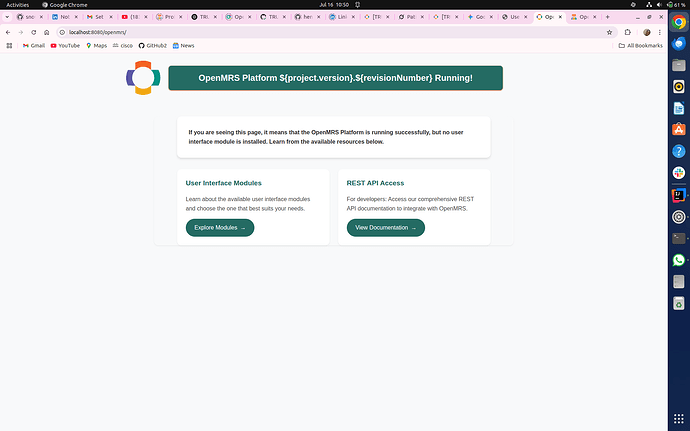Viewport: 690px width, 431px height.
Task: Open the Chrome extensions puzzle icon
Action: point(628,32)
